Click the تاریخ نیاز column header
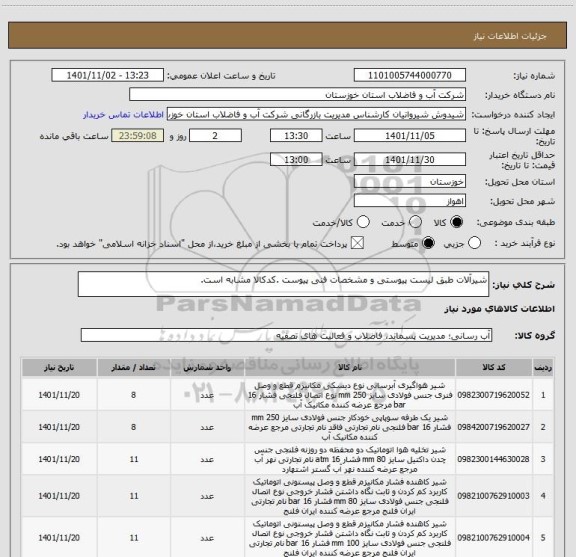Screen dimensions: 576x557 [59, 367]
